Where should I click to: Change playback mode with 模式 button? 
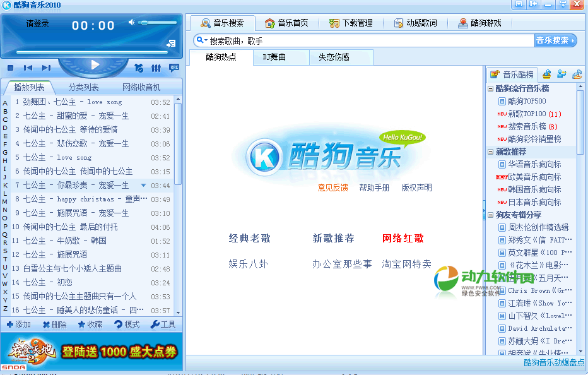(x=127, y=324)
